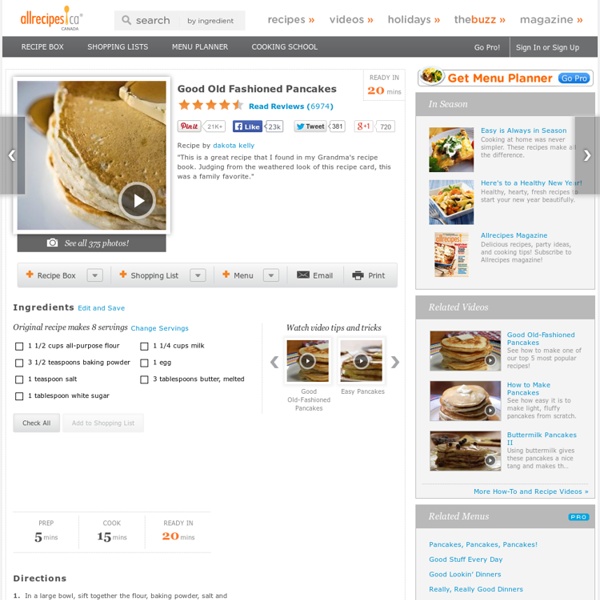Open the Menu dropdown arrow
Screen dimensions: 600x600
pos(271,275)
